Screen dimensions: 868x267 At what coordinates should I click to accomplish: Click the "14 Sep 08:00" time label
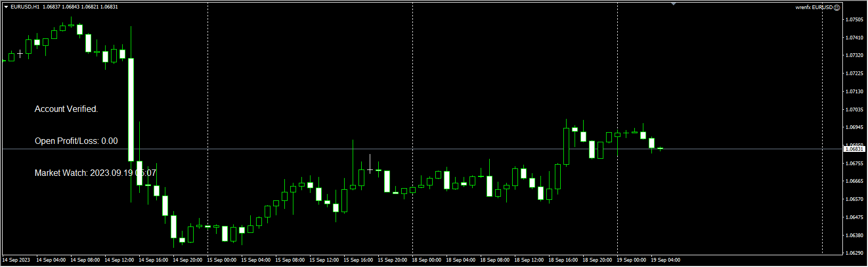point(85,260)
